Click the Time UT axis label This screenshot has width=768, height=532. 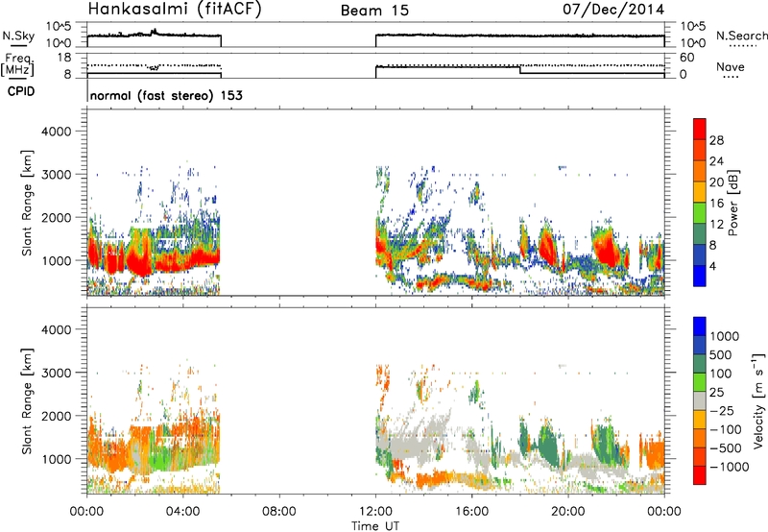[x=375, y=526]
